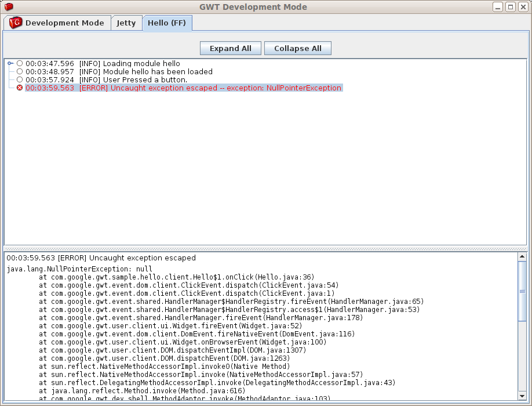Close the GWT Development Mode window
The height and width of the screenshot is (406, 532).
(523, 7)
